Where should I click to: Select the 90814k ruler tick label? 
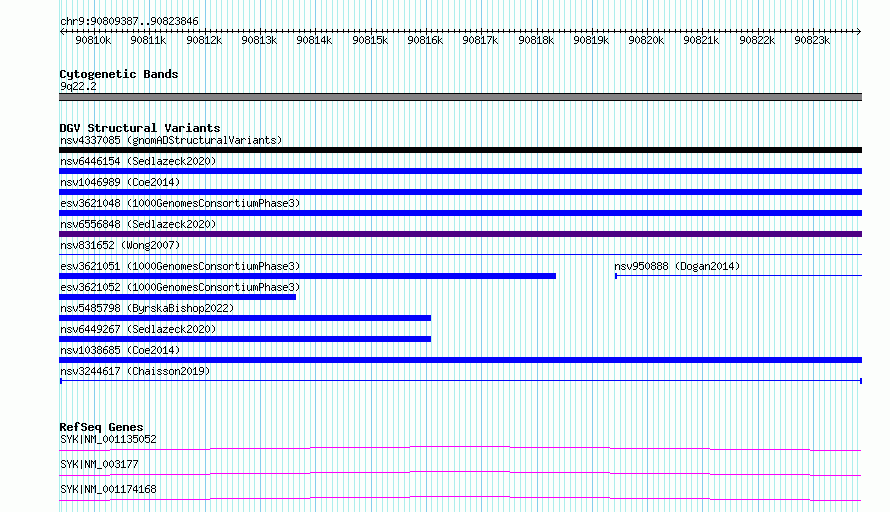click(x=314, y=40)
